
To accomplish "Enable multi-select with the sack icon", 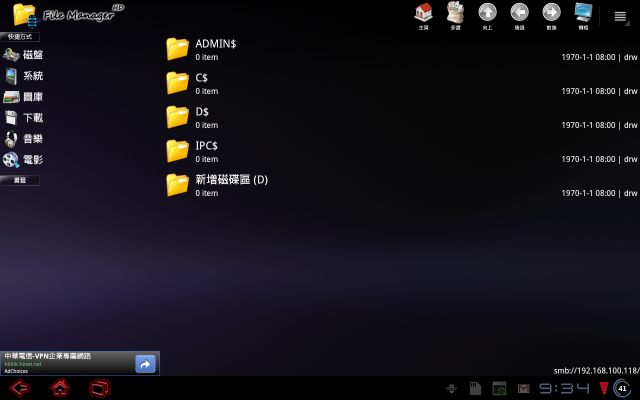I will [456, 16].
